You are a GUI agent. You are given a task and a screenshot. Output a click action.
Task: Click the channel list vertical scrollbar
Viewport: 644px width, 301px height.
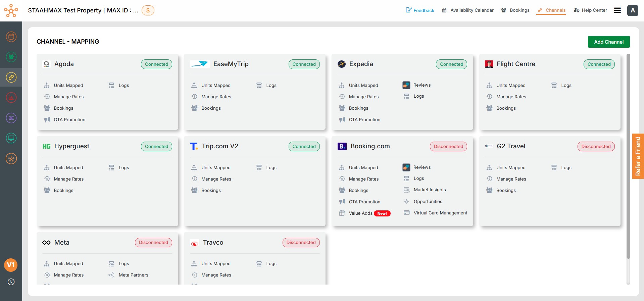(x=628, y=156)
